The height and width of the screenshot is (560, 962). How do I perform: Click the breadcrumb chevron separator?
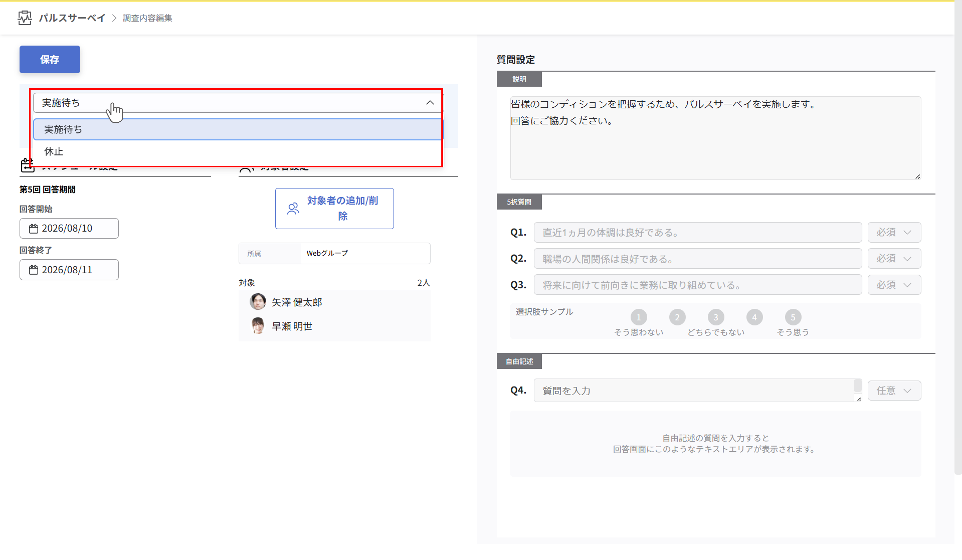tap(114, 18)
